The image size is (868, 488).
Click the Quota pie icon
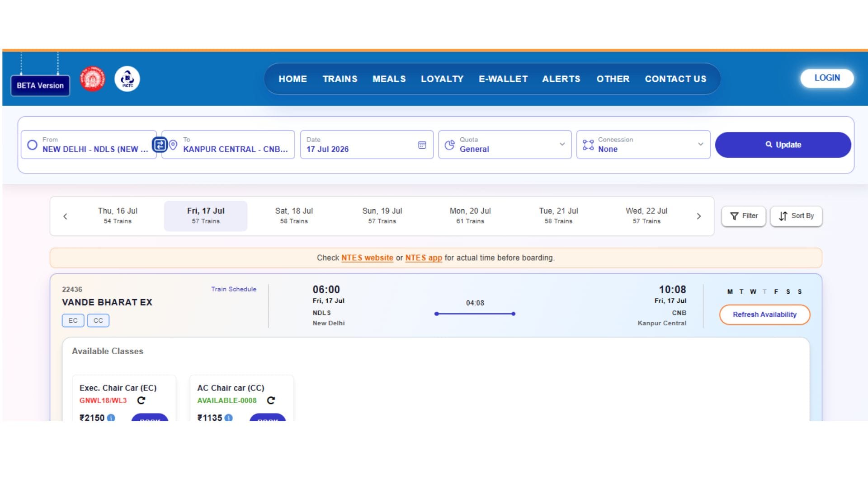[449, 145]
